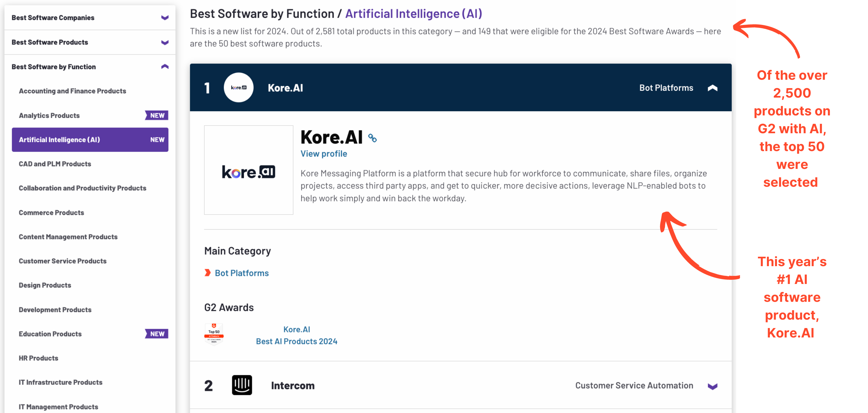Click the large Kore.AI logo thumbnail
This screenshot has width=868, height=413.
pos(249,170)
